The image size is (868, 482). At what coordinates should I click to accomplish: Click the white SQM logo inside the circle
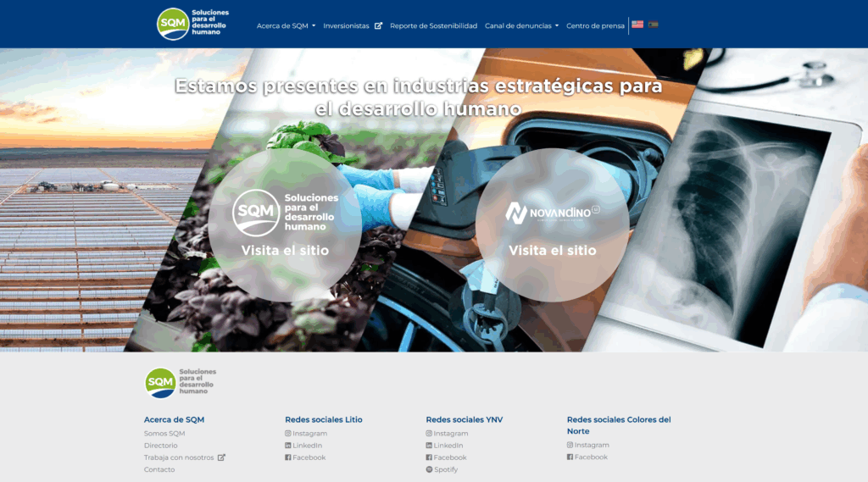(x=285, y=213)
